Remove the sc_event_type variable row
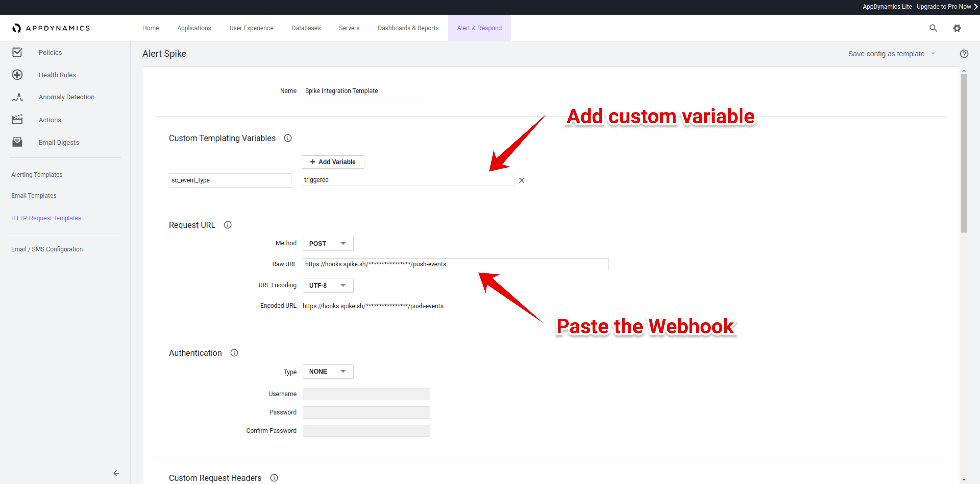Viewport: 980px width, 484px height. click(x=522, y=180)
